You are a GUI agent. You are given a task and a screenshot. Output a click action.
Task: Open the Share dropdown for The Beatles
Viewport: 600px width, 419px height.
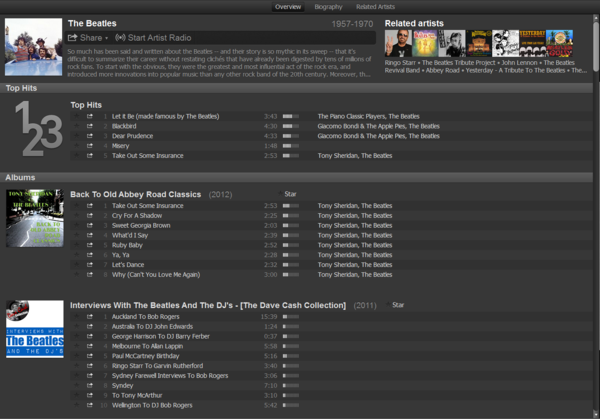(88, 37)
